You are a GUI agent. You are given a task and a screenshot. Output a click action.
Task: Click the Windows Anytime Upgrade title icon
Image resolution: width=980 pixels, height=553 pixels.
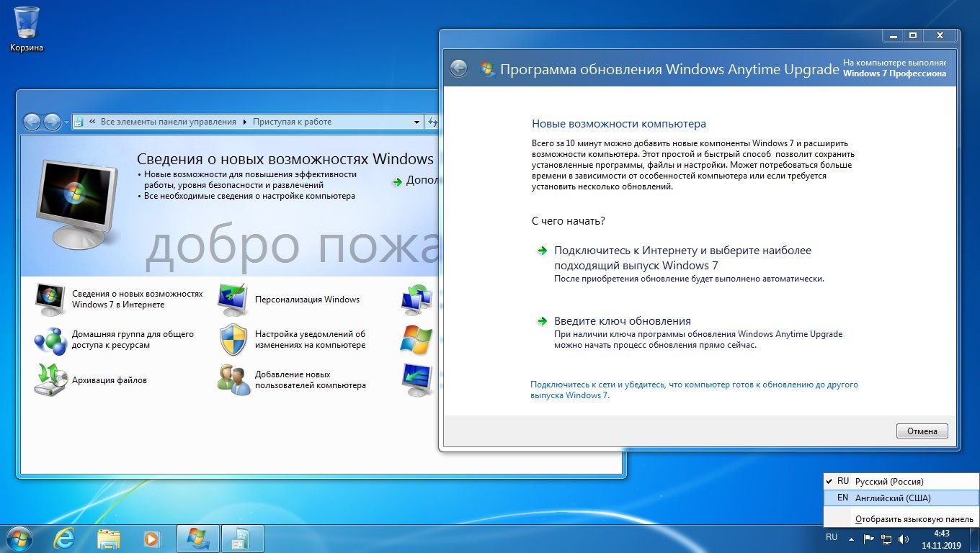pos(487,69)
